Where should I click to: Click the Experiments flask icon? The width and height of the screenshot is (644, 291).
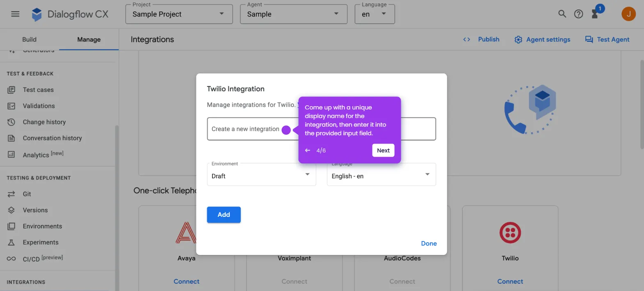tap(11, 243)
